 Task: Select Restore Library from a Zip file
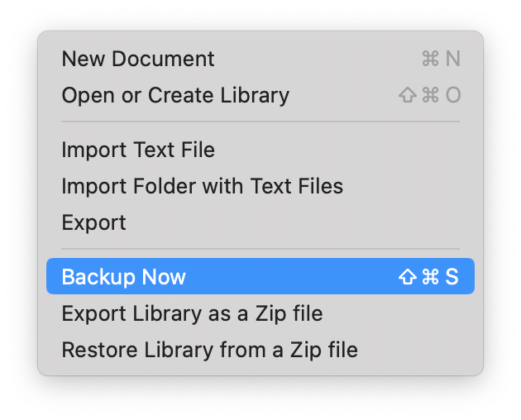pyautogui.click(x=260, y=350)
